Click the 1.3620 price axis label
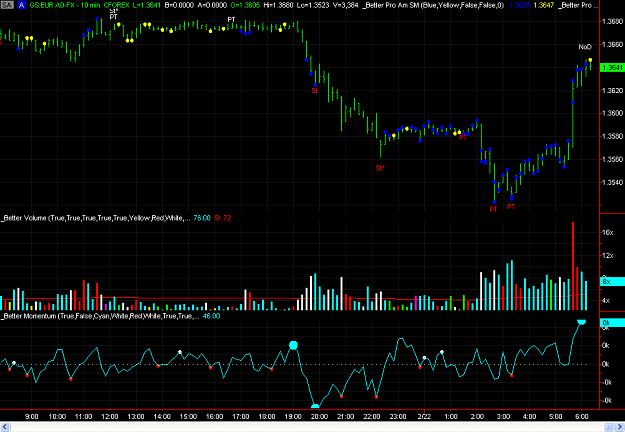The width and height of the screenshot is (625, 432). (613, 90)
